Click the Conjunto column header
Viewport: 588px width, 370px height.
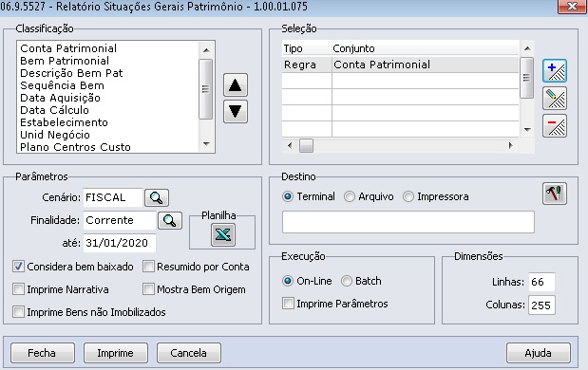coord(426,48)
